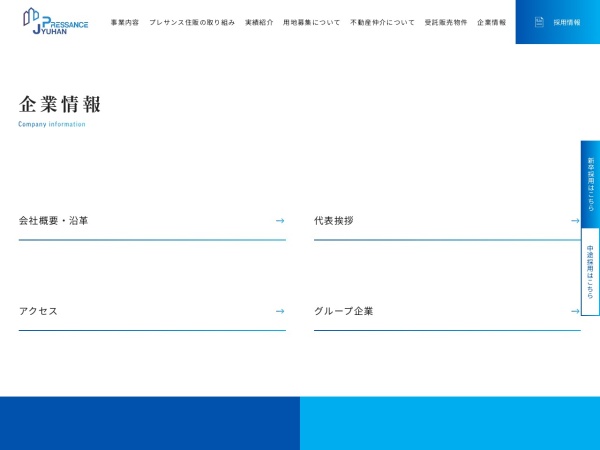The width and height of the screenshot is (600, 450).
Task: Open the 企業情報 navigation item
Action: pyautogui.click(x=491, y=23)
